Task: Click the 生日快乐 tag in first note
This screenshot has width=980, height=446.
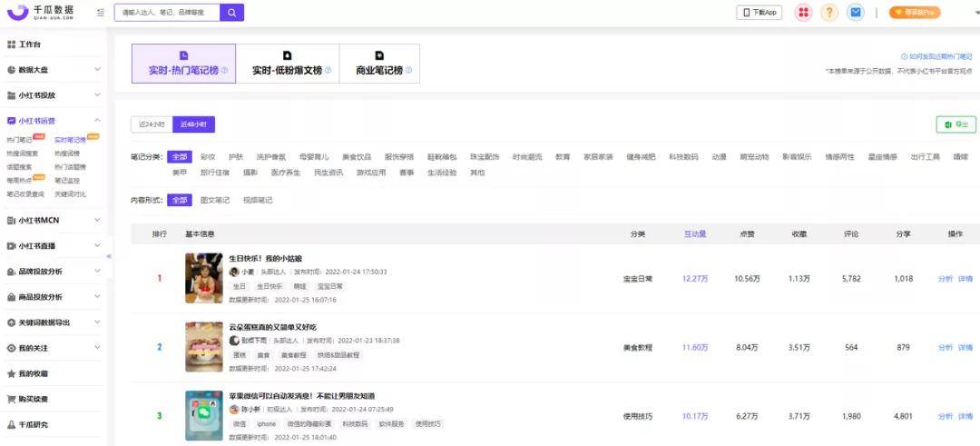Action: pyautogui.click(x=269, y=286)
